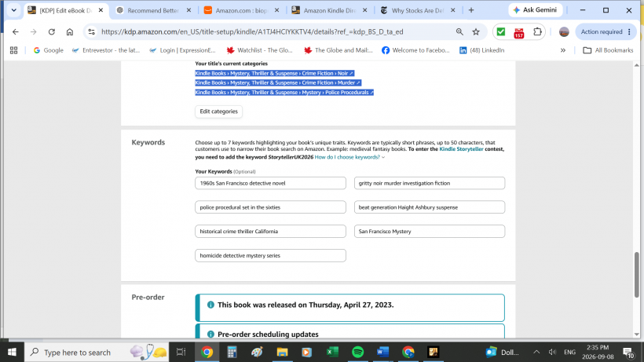Show hidden bookmarks with the chevron
The image size is (644, 362).
pyautogui.click(x=562, y=50)
